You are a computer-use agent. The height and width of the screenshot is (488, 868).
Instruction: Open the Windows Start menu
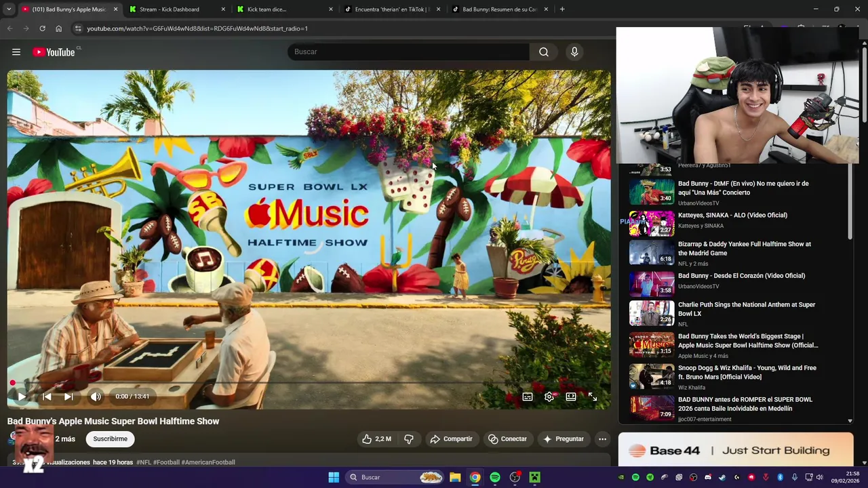[x=334, y=477]
